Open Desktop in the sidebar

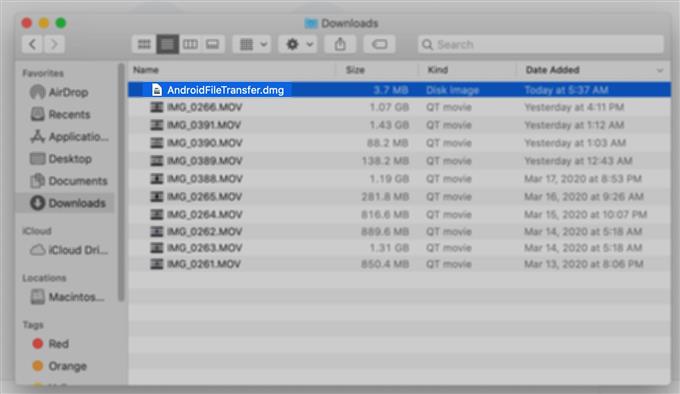click(61, 159)
